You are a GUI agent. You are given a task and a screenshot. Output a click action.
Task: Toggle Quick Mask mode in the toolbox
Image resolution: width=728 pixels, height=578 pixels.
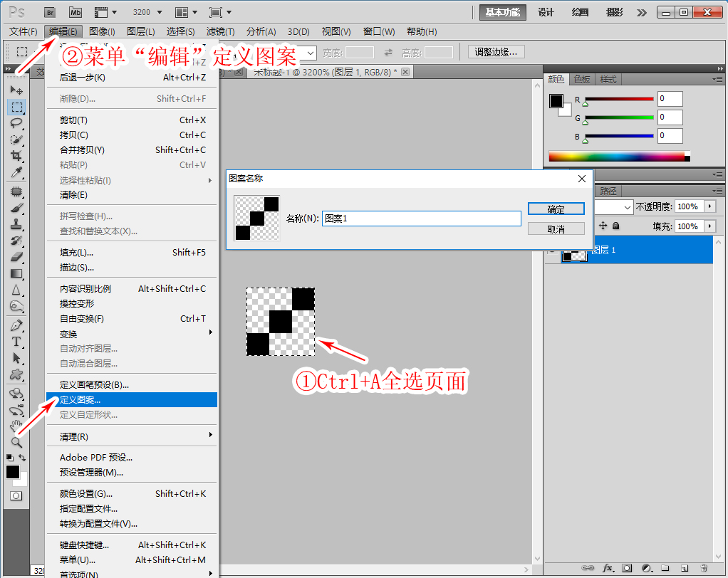(x=16, y=495)
